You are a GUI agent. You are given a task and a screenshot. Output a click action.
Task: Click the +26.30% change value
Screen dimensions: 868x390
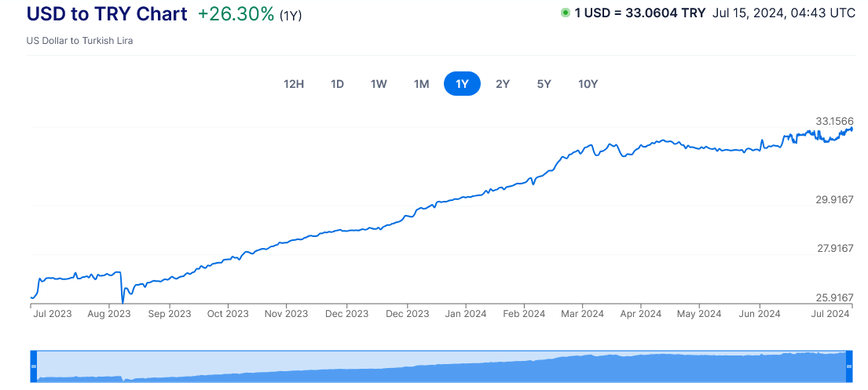pyautogui.click(x=236, y=14)
